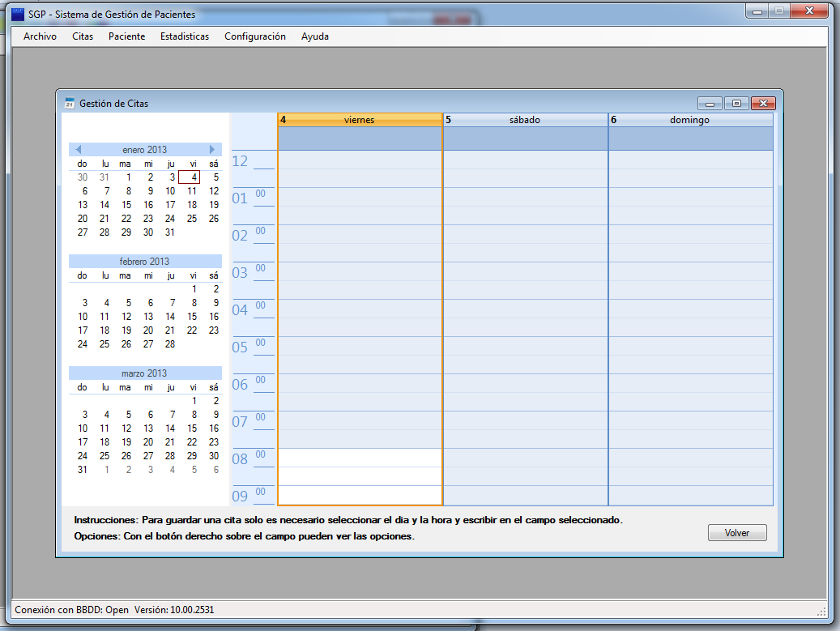Click the enero 2013 month title
The height and width of the screenshot is (631, 840).
(145, 149)
